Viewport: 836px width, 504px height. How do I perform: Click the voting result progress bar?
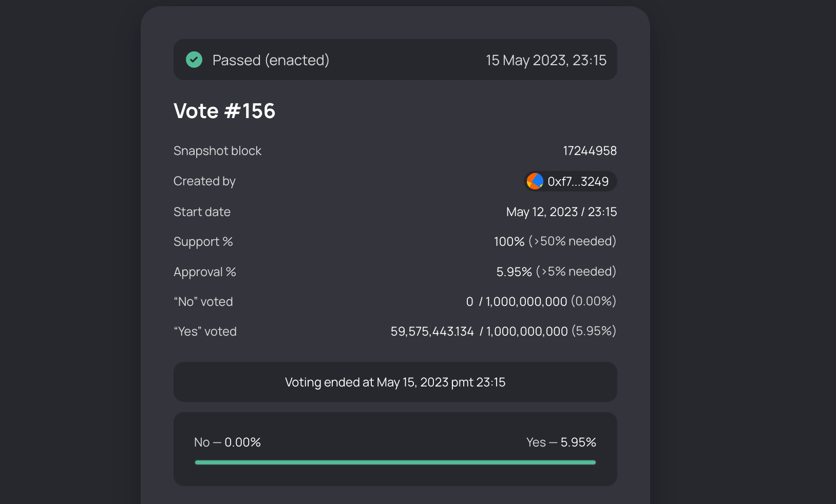tap(395, 462)
